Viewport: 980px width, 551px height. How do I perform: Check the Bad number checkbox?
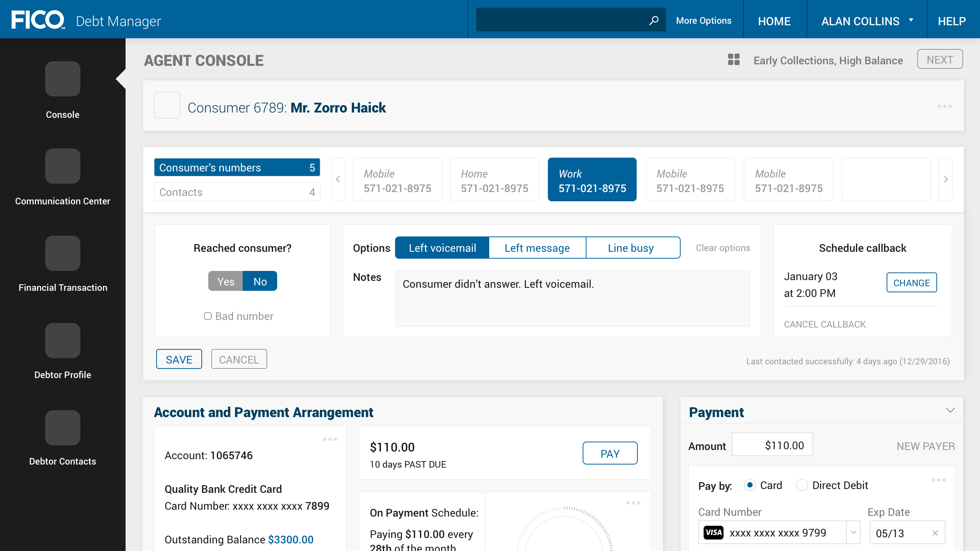(x=207, y=316)
